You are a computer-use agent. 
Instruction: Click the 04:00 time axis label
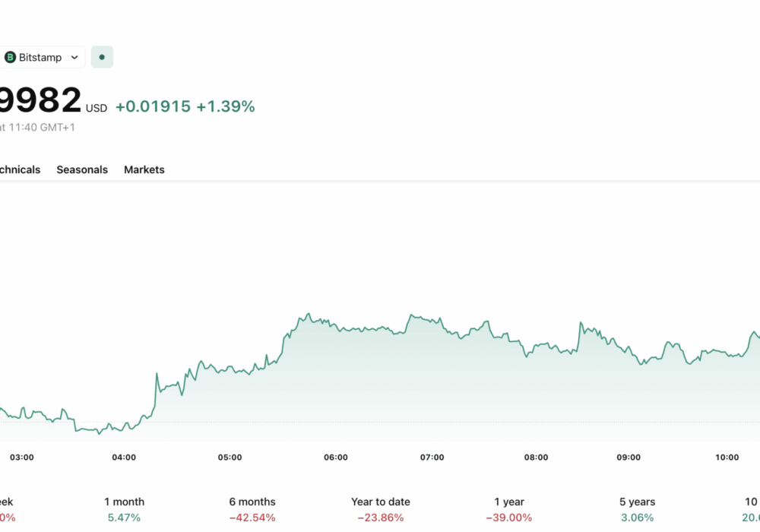pos(124,457)
